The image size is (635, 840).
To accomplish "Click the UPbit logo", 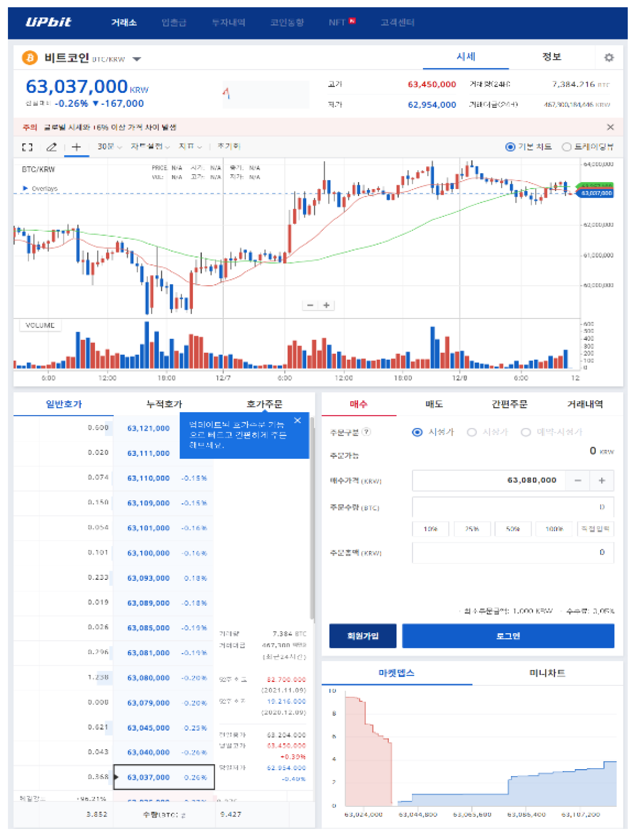I will click(48, 22).
